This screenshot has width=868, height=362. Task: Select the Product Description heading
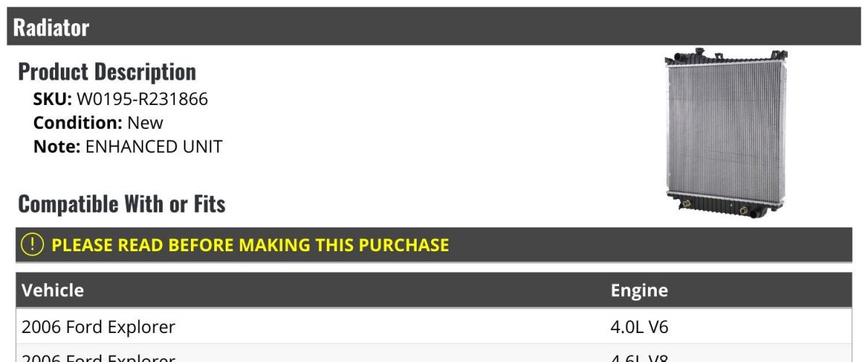pos(107,72)
